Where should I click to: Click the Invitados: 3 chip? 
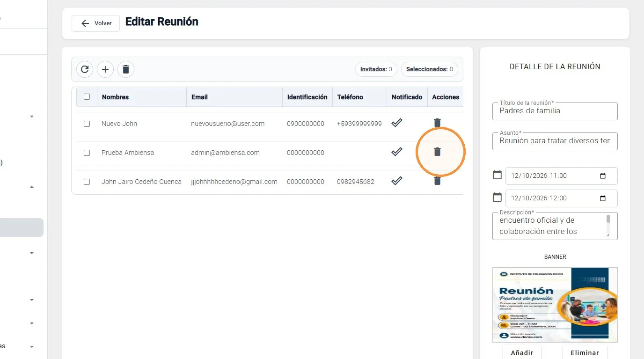tap(376, 69)
